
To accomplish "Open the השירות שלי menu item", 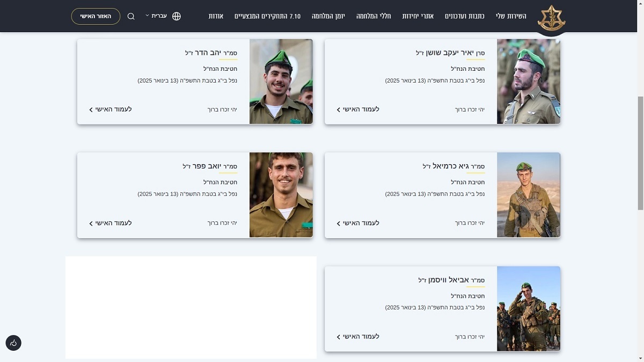I will coord(511,16).
